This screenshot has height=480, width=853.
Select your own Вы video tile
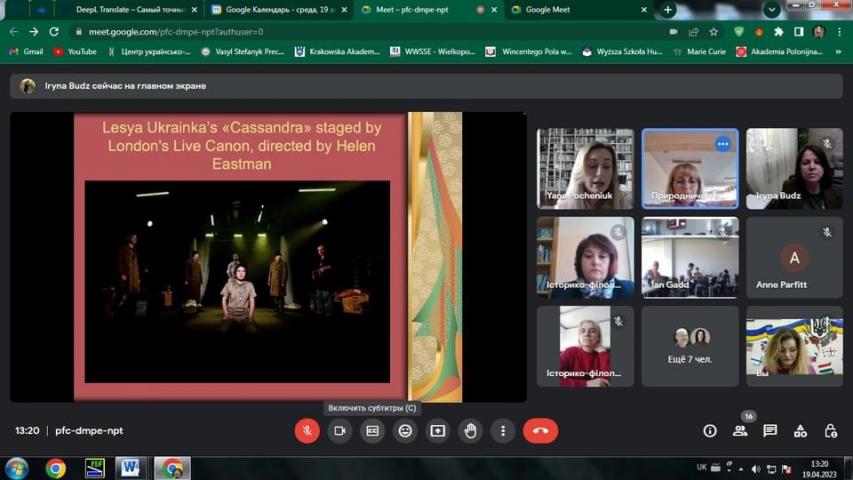pos(794,346)
